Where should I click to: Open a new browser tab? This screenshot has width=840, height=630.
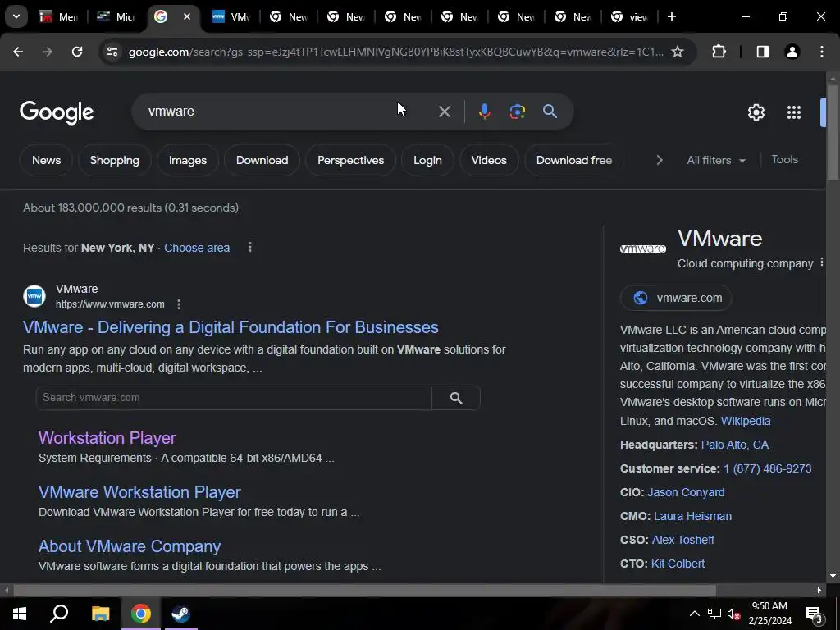tap(671, 16)
